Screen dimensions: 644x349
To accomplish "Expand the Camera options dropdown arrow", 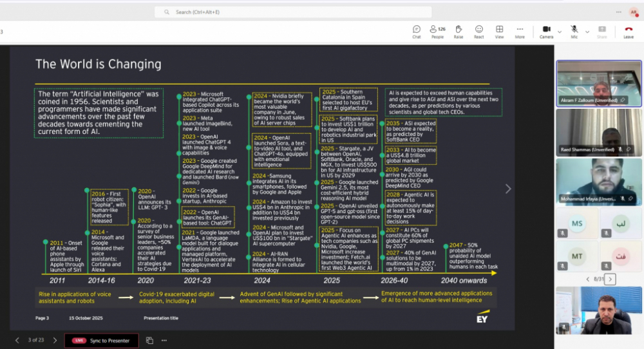I will coord(559,31).
